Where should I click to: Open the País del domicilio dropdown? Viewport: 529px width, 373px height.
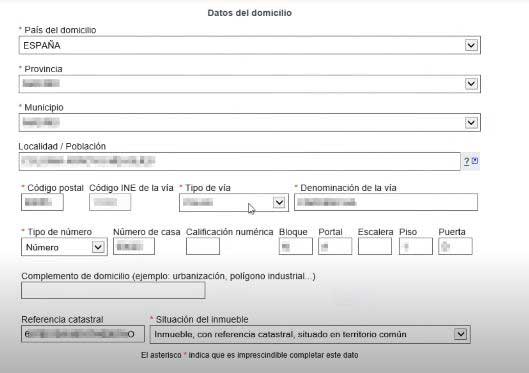click(250, 45)
